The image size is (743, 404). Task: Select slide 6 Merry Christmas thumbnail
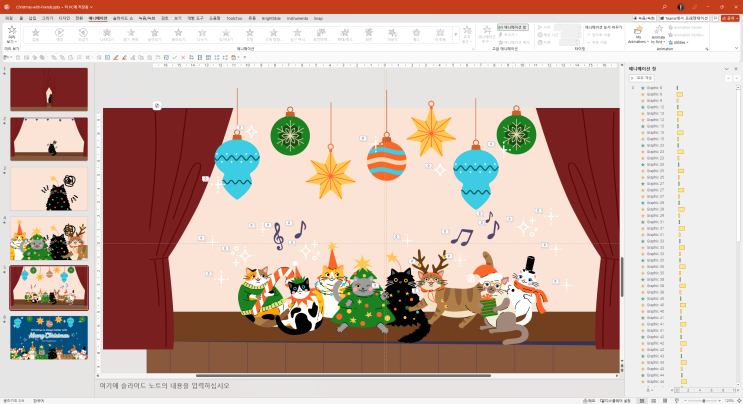(x=49, y=338)
